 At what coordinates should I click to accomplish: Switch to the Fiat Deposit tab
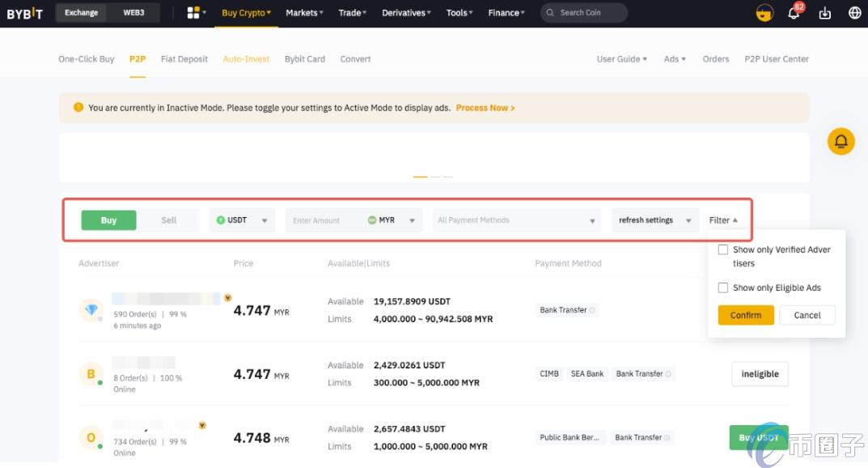click(184, 59)
